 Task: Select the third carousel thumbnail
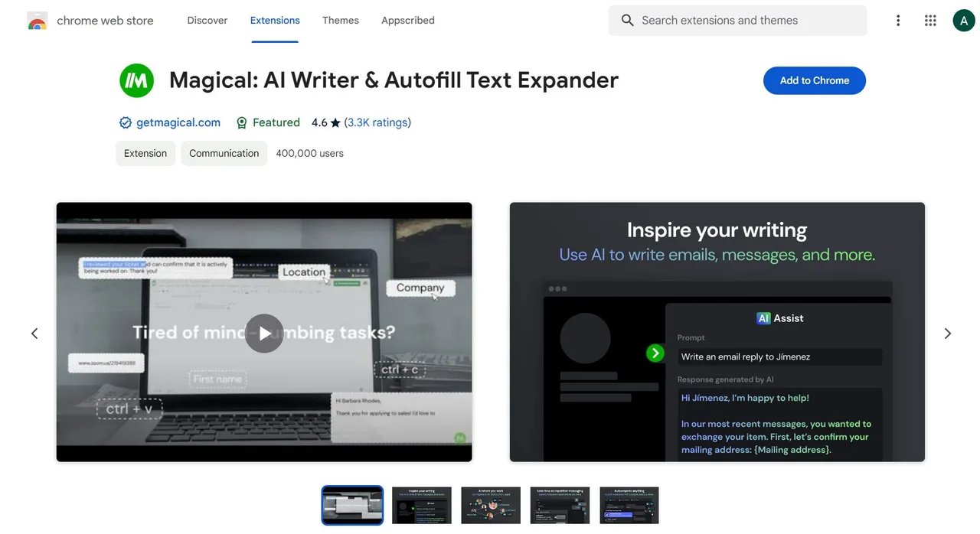[491, 506]
